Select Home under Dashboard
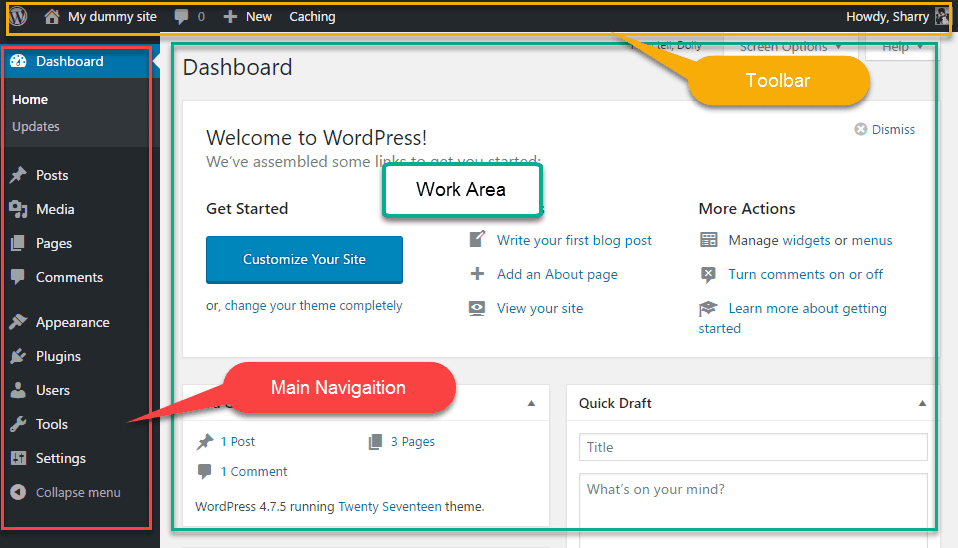This screenshot has width=958, height=548. coord(30,99)
